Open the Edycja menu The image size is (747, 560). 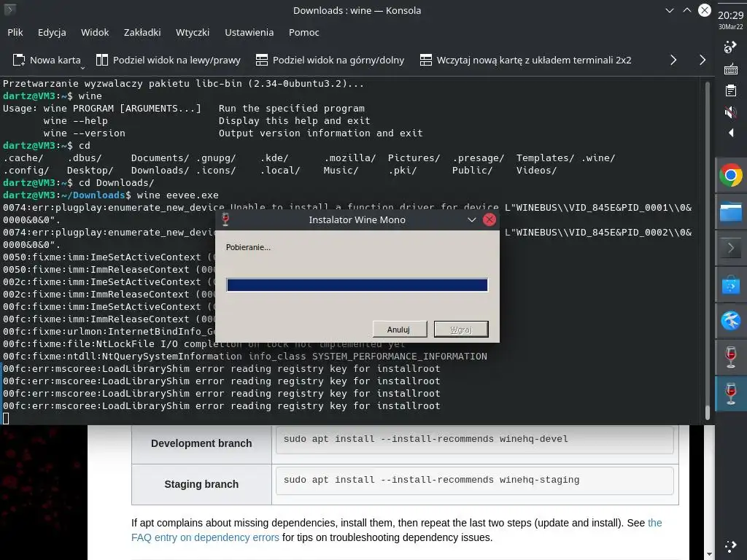[x=52, y=32]
